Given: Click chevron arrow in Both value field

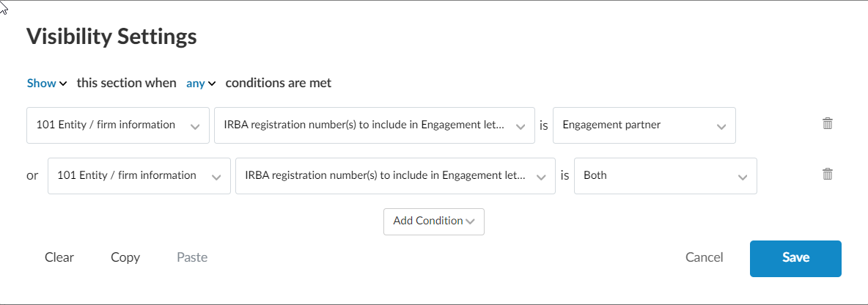Looking at the screenshot, I should (742, 177).
